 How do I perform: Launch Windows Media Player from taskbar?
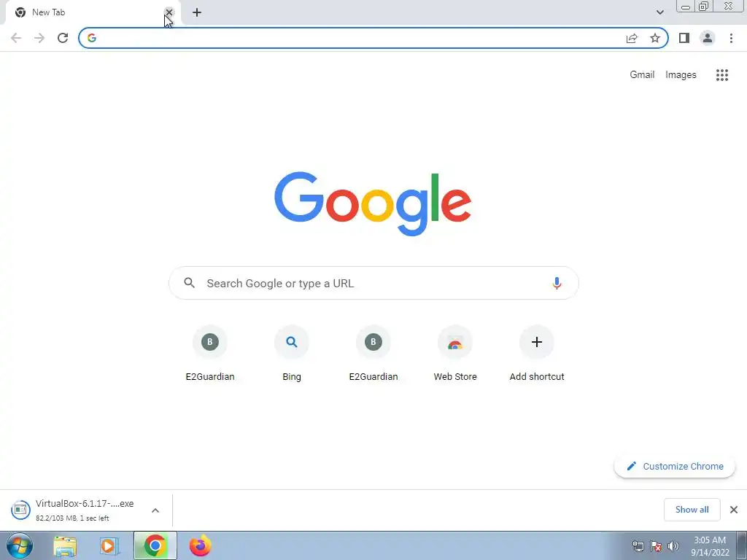(109, 545)
